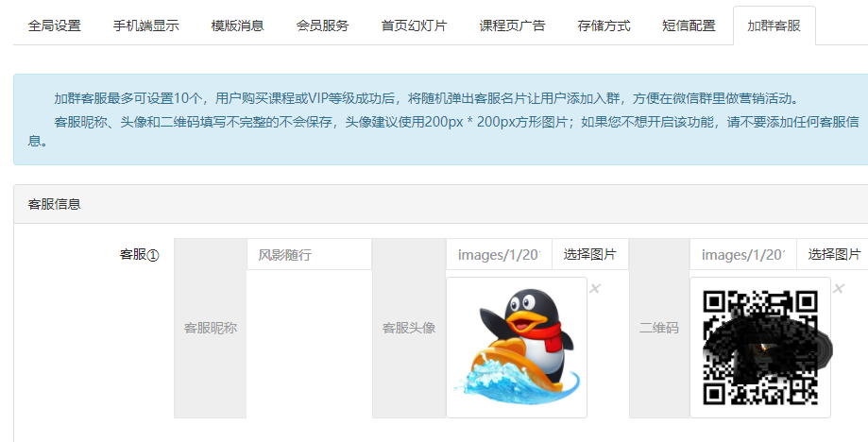The width and height of the screenshot is (868, 442).
Task: Focus the nickname field 风影随行
Action: coord(309,254)
